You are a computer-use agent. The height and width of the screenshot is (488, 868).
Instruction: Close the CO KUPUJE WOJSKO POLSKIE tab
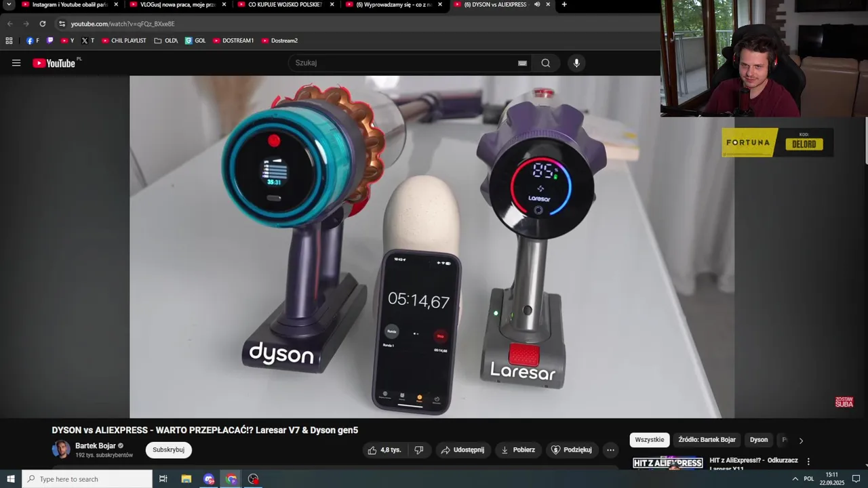pos(332,5)
